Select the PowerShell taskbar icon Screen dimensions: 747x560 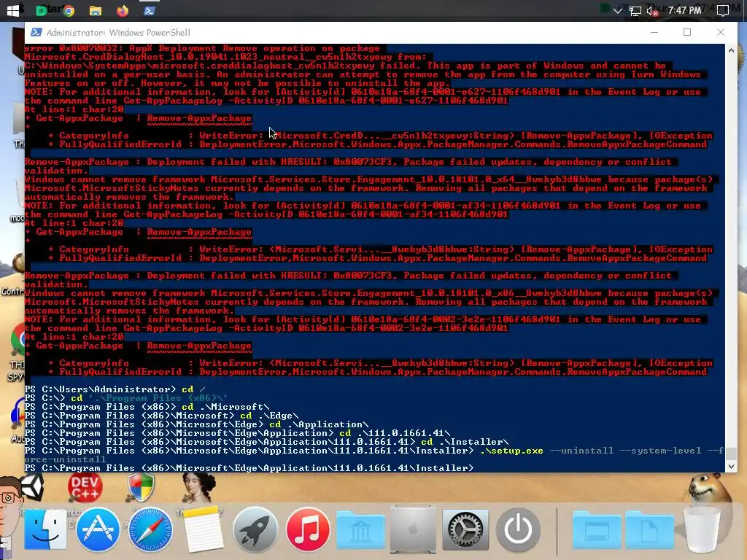(149, 10)
